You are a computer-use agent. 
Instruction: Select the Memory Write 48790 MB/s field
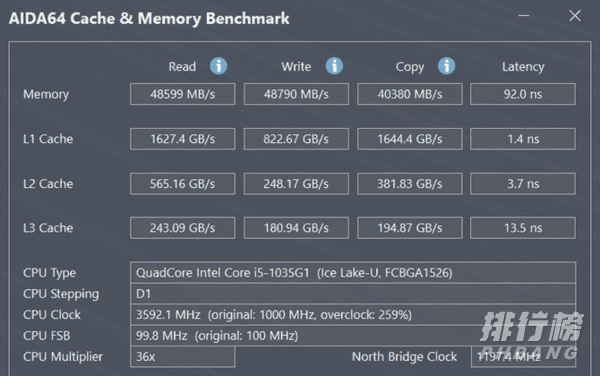(x=296, y=94)
